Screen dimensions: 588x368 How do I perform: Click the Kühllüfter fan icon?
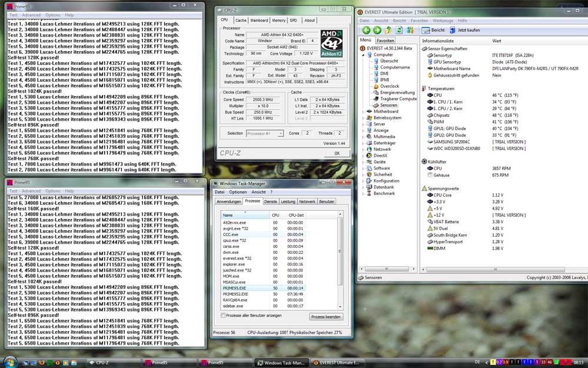click(x=424, y=162)
